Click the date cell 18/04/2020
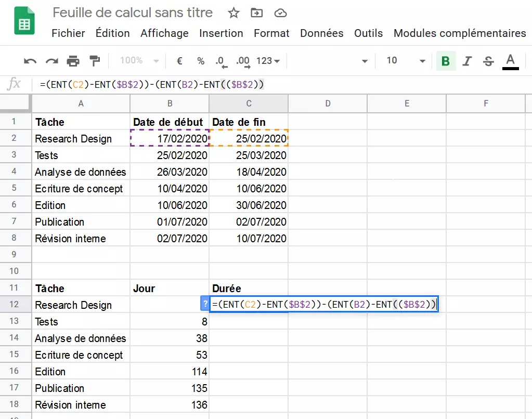The width and height of the screenshot is (532, 419). [x=249, y=172]
